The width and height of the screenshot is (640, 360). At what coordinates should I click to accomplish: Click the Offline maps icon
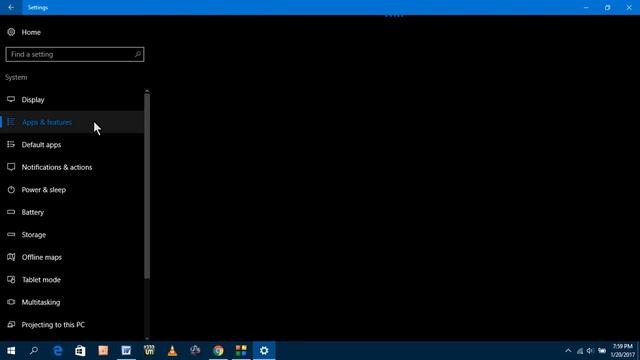[11, 257]
